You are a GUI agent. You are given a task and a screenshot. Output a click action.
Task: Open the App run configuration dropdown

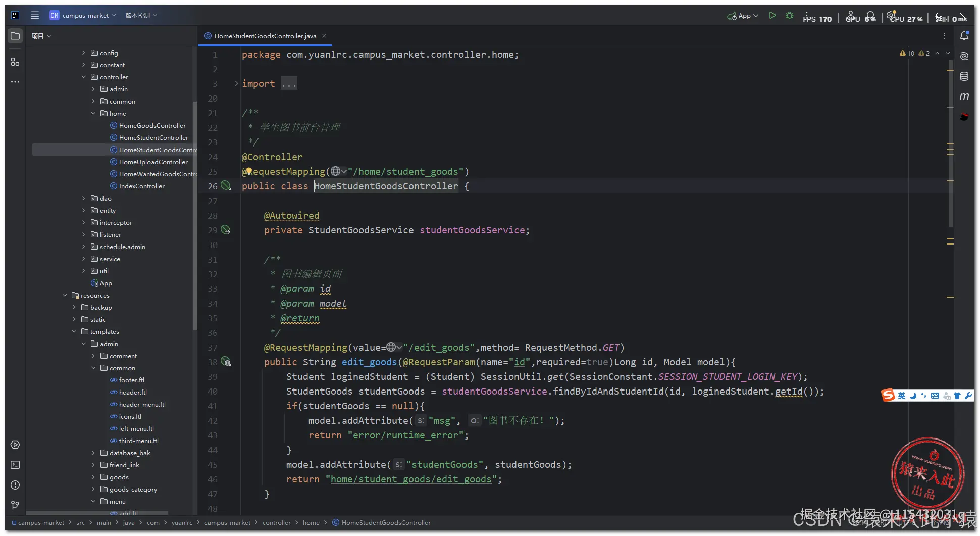pyautogui.click(x=743, y=16)
